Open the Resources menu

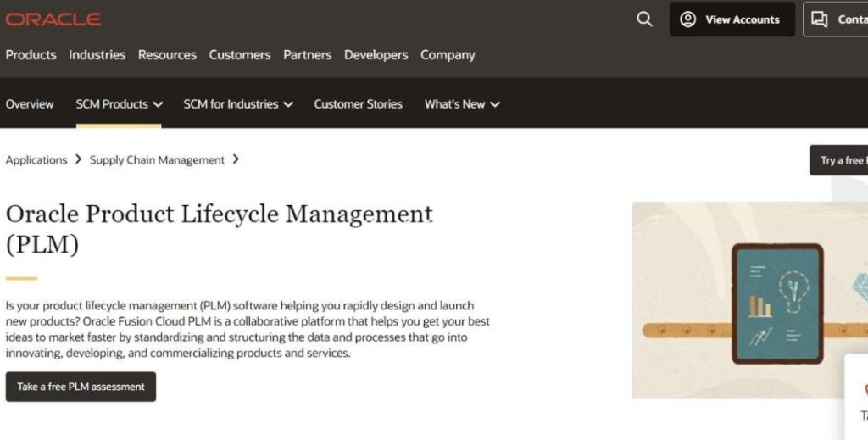167,55
